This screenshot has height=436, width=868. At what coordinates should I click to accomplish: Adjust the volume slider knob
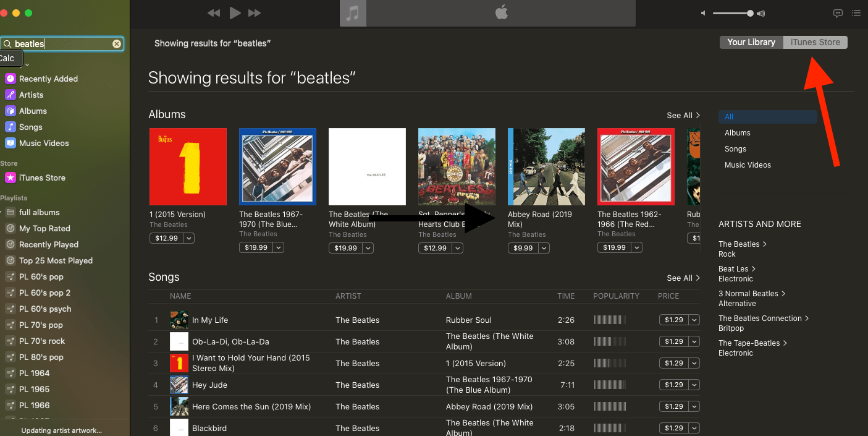click(x=750, y=13)
